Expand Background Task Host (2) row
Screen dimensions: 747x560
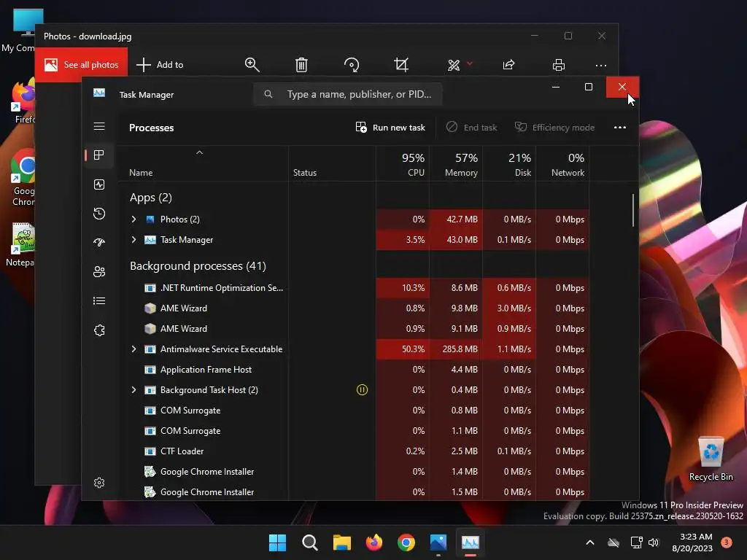tap(134, 390)
